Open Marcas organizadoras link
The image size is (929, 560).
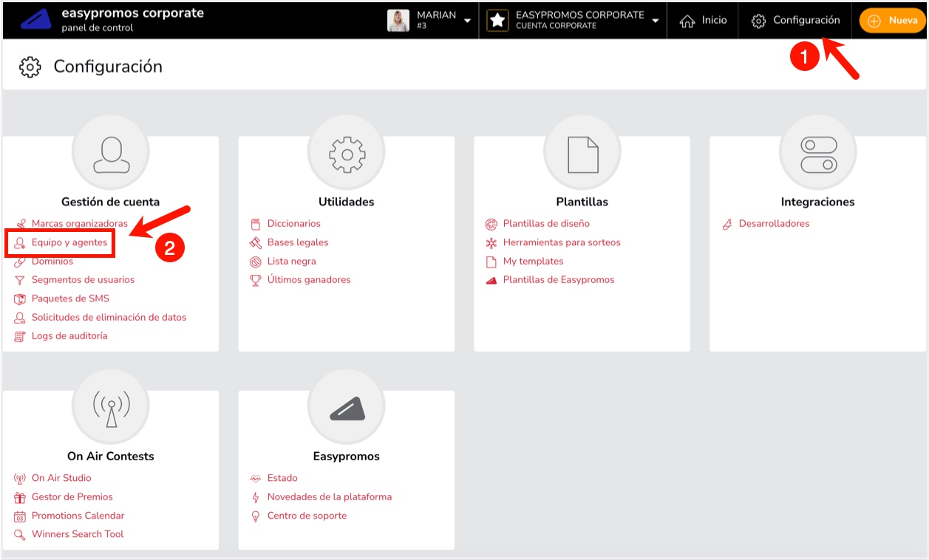(80, 223)
